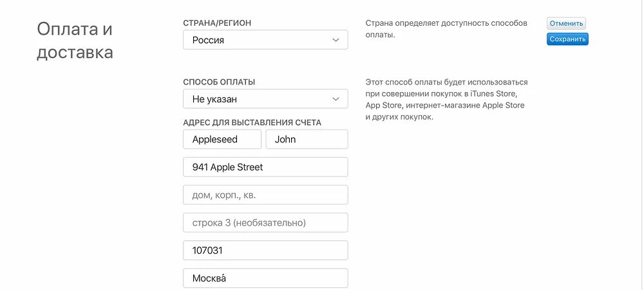Select the city field containing Москва
The image size is (644, 290).
click(x=265, y=278)
